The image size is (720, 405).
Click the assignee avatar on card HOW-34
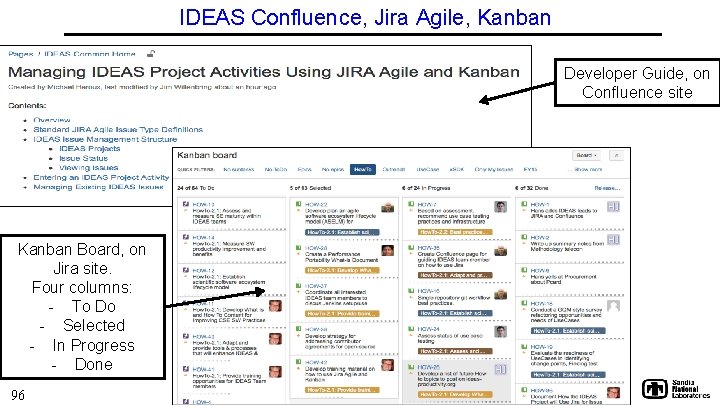click(501, 332)
